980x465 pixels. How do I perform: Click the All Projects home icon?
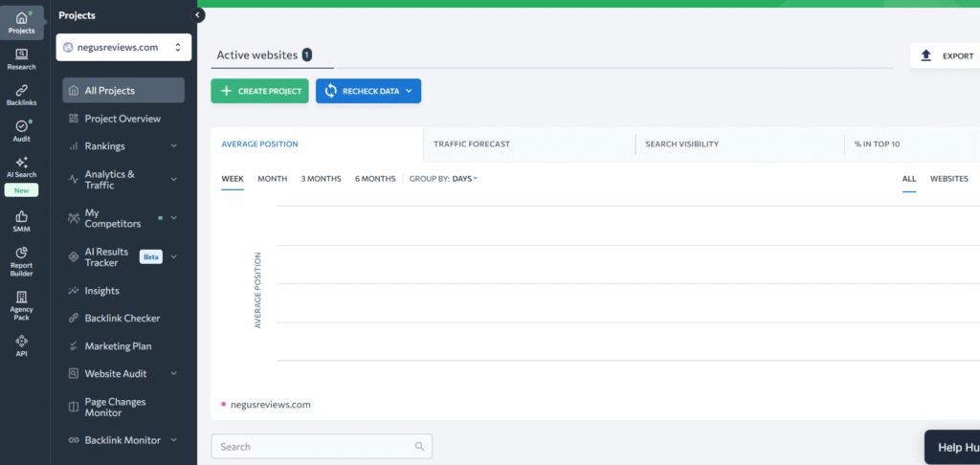(x=73, y=91)
